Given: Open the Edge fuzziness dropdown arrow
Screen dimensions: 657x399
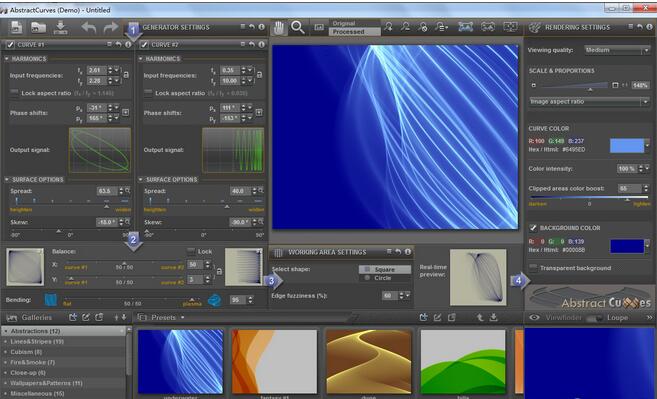Looking at the screenshot, I should [x=407, y=295].
